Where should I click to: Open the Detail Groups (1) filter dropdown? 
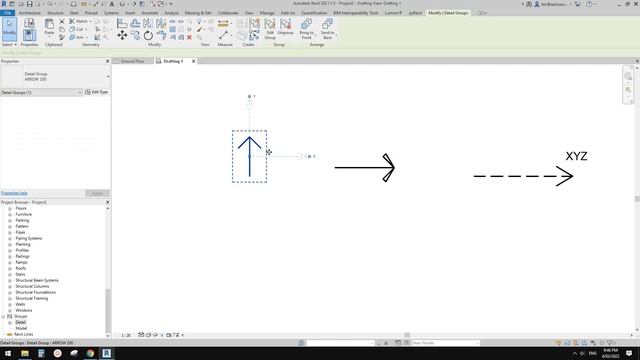pyautogui.click(x=41, y=93)
